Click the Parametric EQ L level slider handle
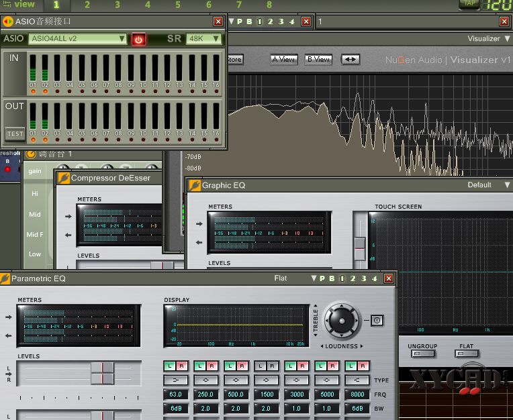Screen dimensions: 513x420 (x=103, y=368)
